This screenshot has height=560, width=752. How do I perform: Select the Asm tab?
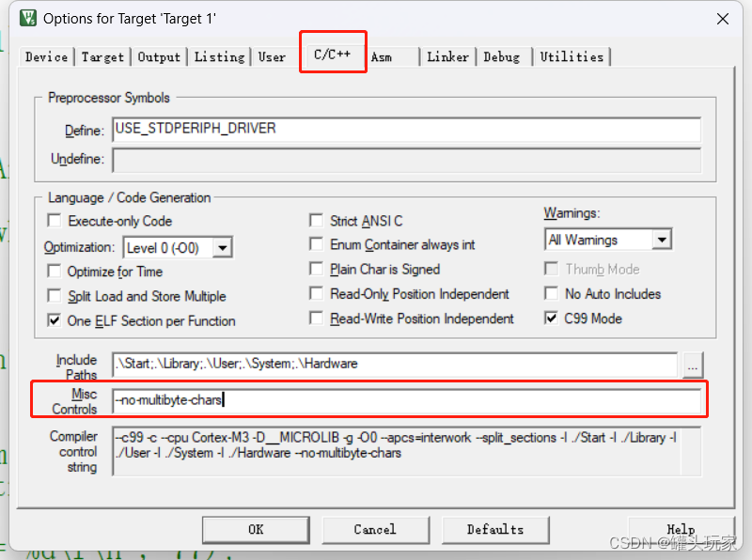coord(385,56)
